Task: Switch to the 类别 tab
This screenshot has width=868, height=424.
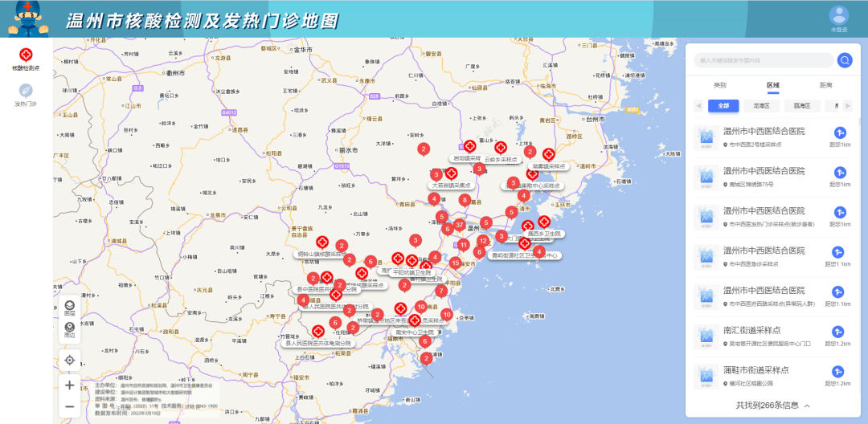Action: (x=720, y=84)
